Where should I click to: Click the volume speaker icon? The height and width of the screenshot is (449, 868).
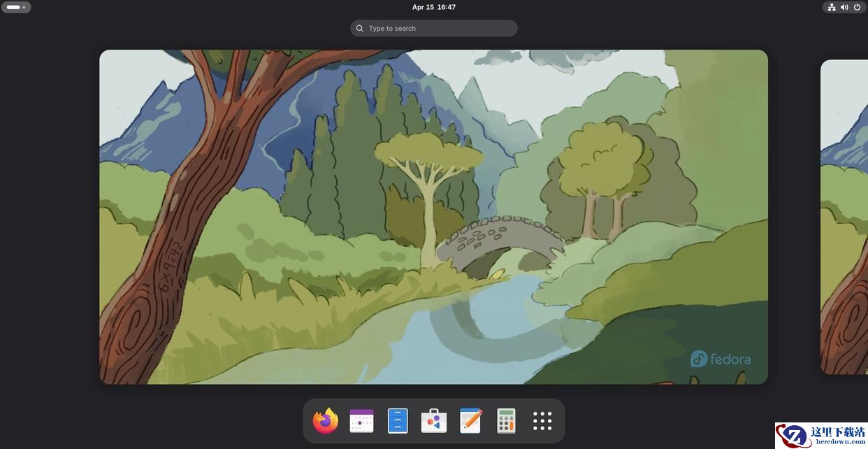point(844,7)
